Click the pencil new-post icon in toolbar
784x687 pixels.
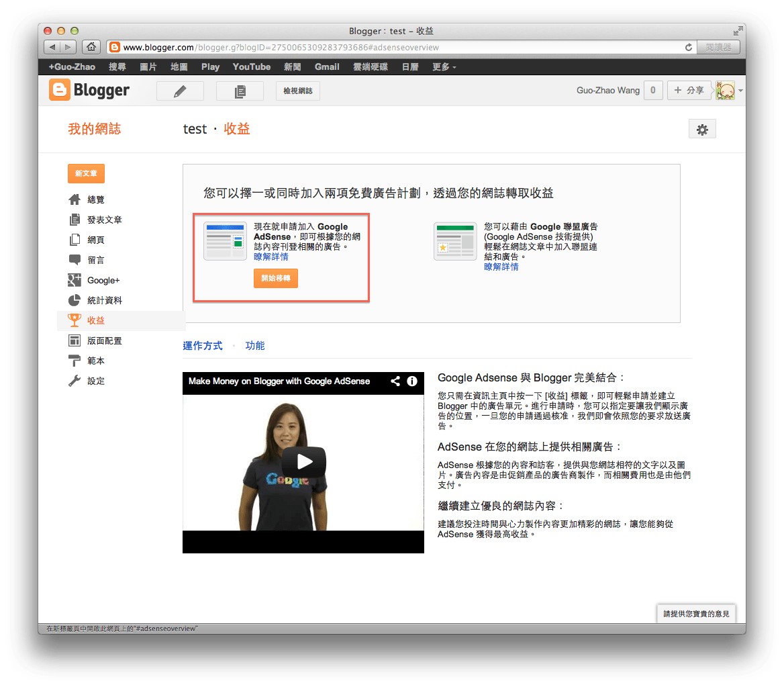180,90
